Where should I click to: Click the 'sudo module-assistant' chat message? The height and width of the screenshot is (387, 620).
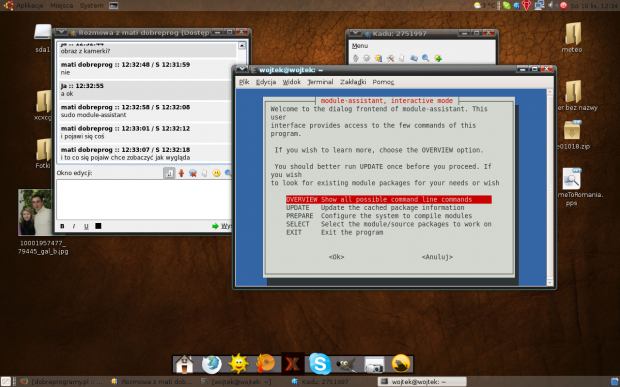pyautogui.click(x=93, y=115)
